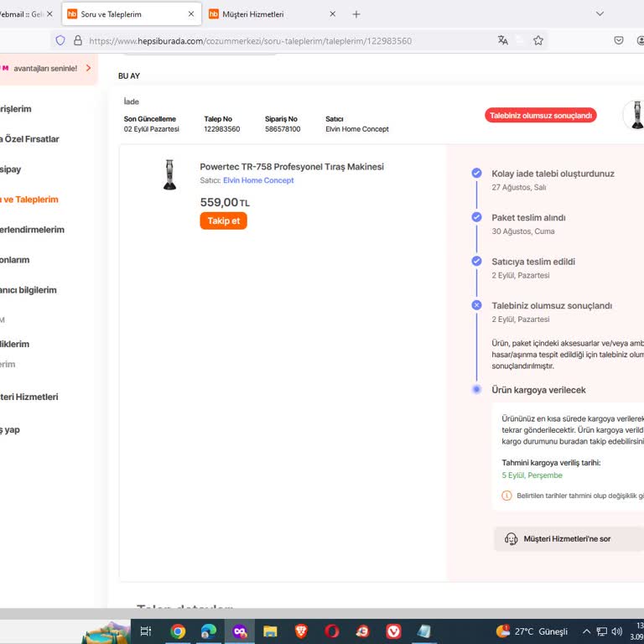644x644 pixels.
Task: Open Brave browser from the taskbar
Action: (x=301, y=631)
